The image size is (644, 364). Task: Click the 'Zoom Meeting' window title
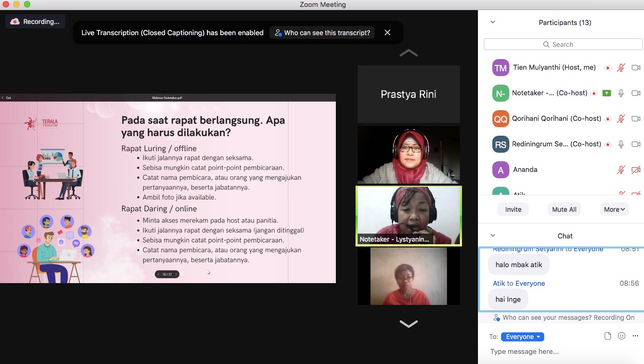click(323, 5)
